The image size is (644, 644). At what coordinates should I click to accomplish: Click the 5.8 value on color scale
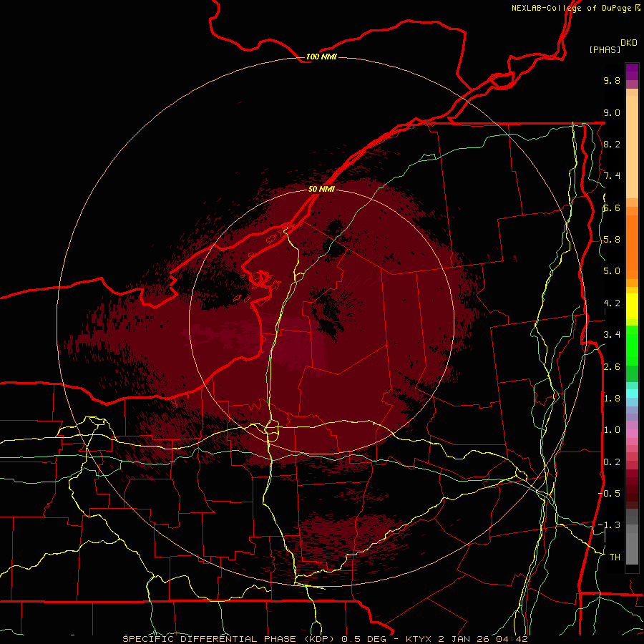612,240
